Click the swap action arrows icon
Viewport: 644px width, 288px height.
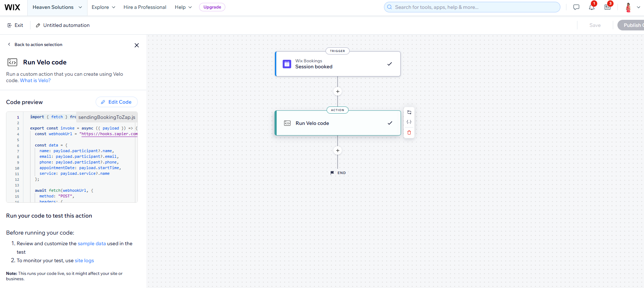coord(409,113)
